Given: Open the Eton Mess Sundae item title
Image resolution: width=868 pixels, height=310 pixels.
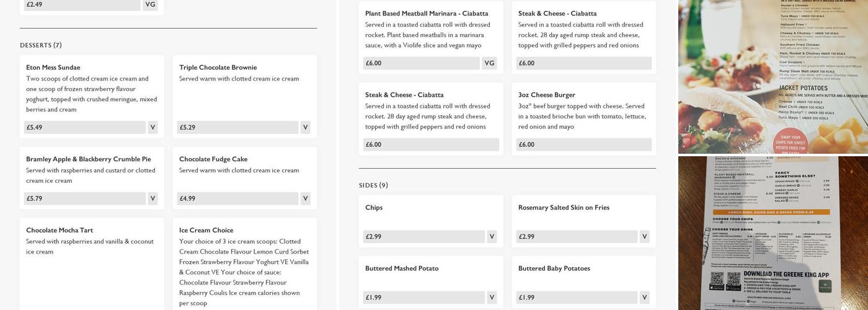Looking at the screenshot, I should (53, 68).
